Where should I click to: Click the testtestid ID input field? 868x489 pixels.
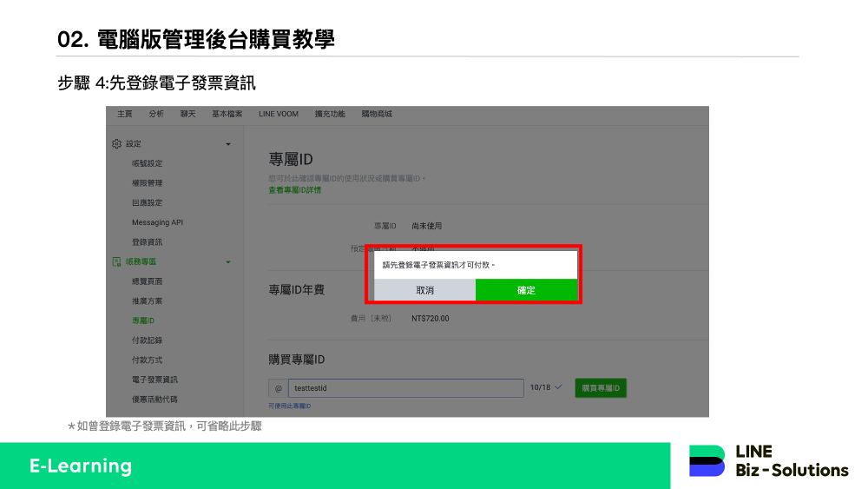pos(405,388)
